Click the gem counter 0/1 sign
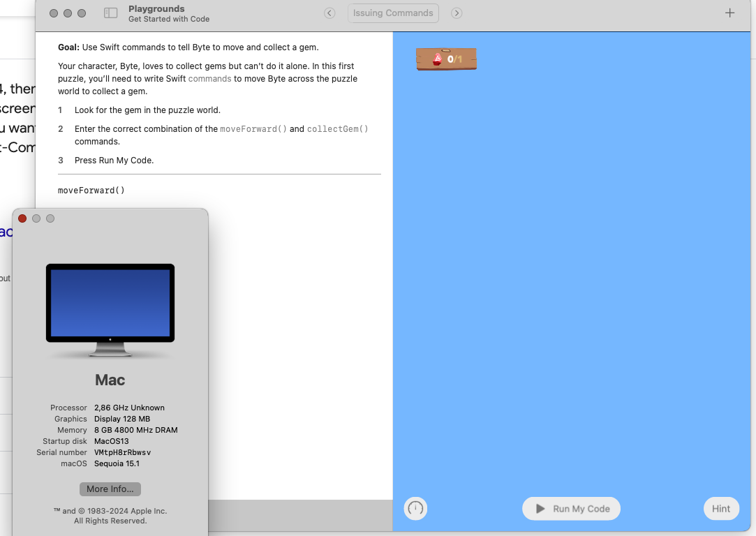The height and width of the screenshot is (536, 756). pos(447,59)
